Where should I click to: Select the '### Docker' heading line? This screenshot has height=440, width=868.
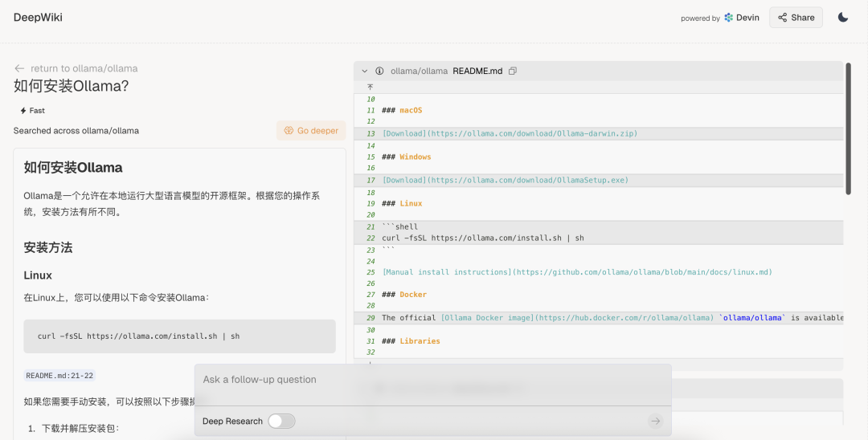(x=404, y=295)
